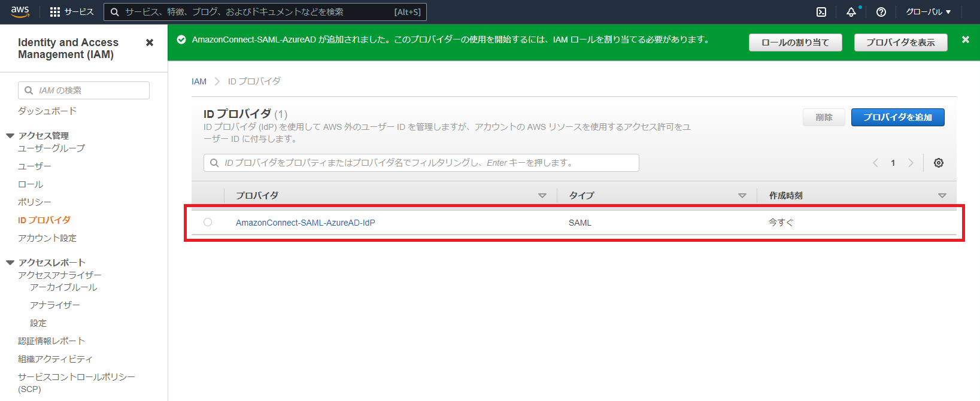Open the notifications bell
Image resolution: width=980 pixels, height=401 pixels.
851,12
